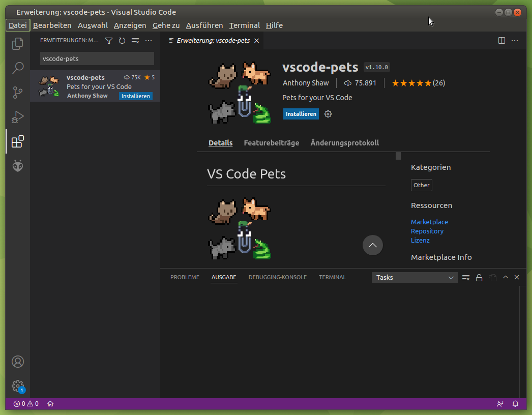532x415 pixels.
Task: Click the README pets image
Action: 240,228
